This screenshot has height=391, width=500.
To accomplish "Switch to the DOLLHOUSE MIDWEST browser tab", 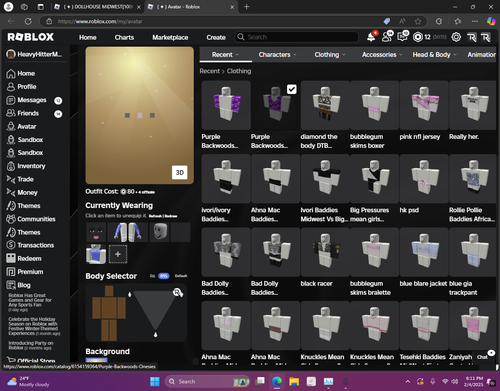I will pos(98,7).
